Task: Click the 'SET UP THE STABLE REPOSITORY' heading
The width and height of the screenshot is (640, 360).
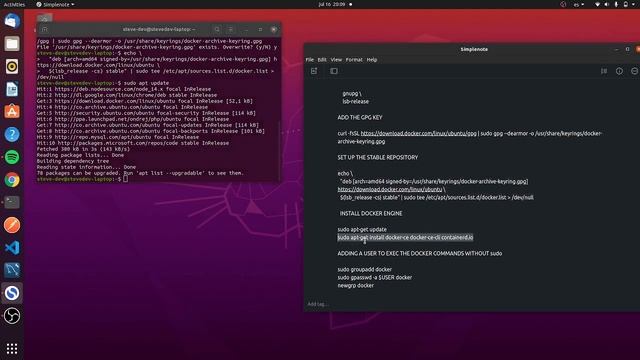Action: (378, 158)
